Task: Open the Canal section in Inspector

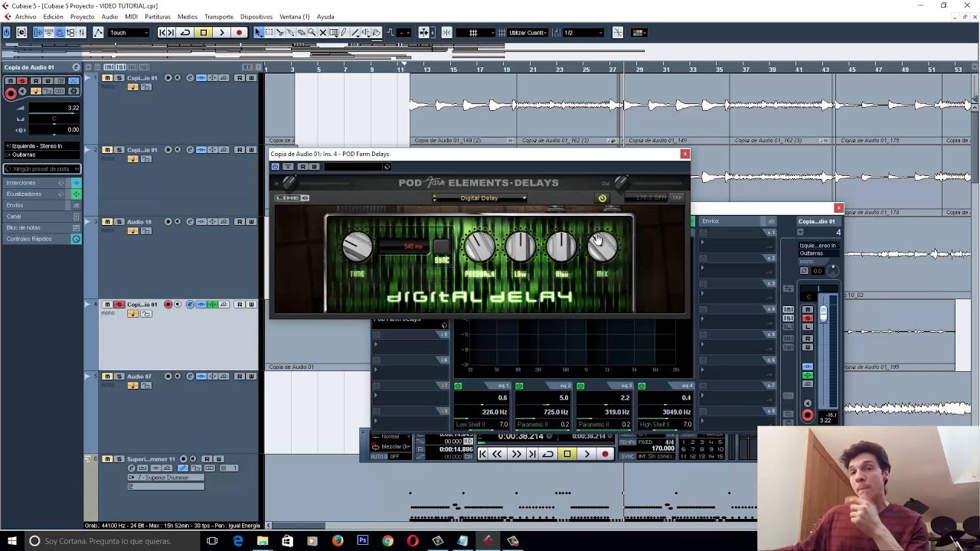Action: [x=42, y=217]
